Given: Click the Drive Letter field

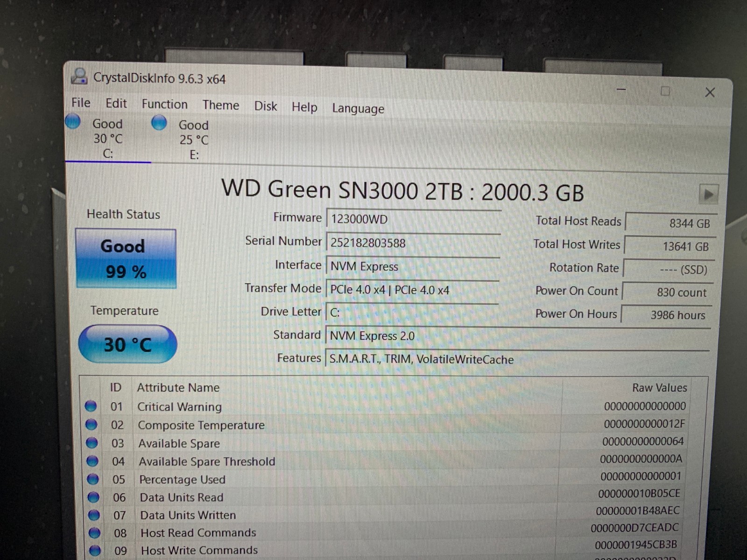Looking at the screenshot, I should tap(412, 312).
